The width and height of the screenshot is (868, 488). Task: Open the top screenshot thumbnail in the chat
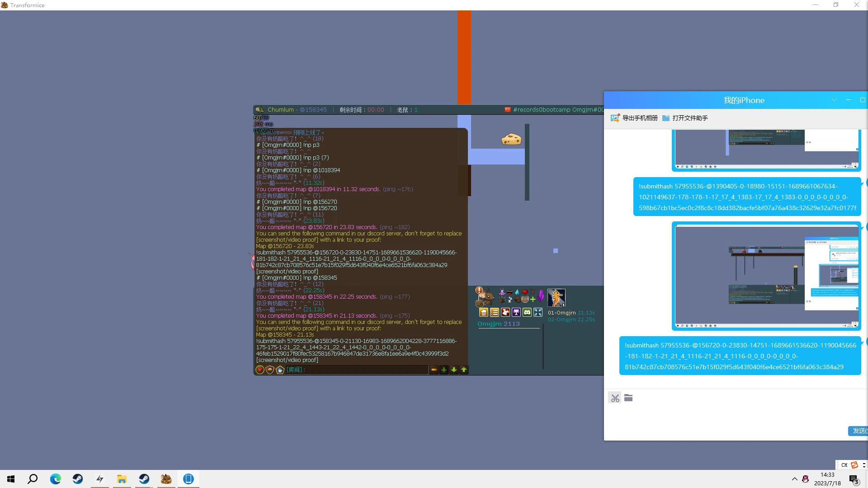click(766, 150)
